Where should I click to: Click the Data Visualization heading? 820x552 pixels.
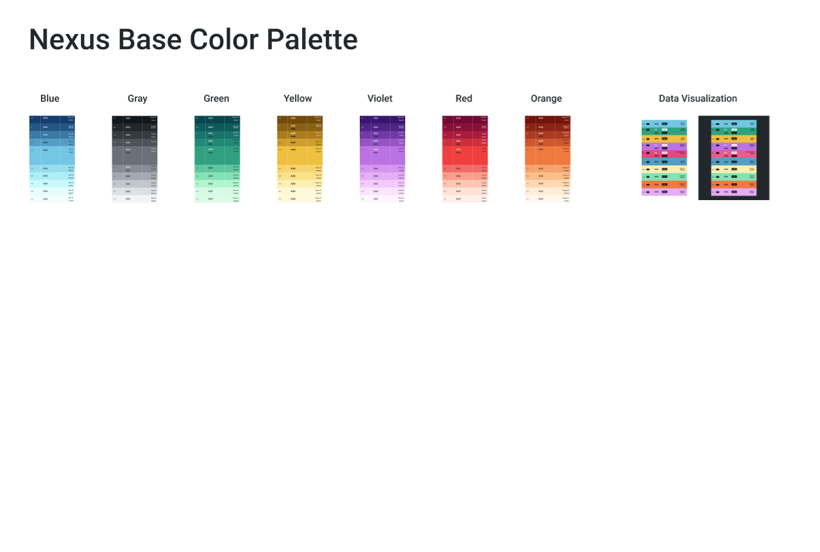point(698,99)
